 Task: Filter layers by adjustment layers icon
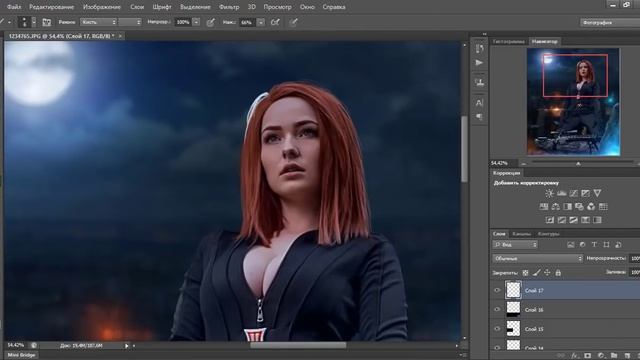(x=582, y=244)
